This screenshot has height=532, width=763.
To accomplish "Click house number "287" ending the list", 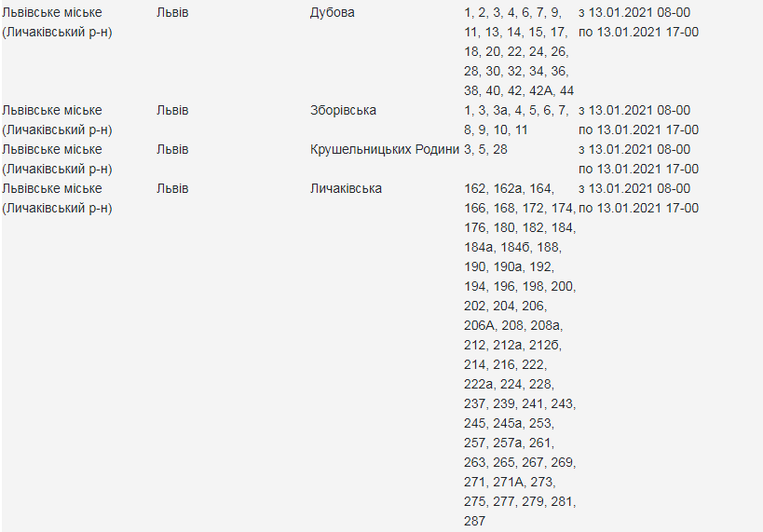I will (475, 521).
